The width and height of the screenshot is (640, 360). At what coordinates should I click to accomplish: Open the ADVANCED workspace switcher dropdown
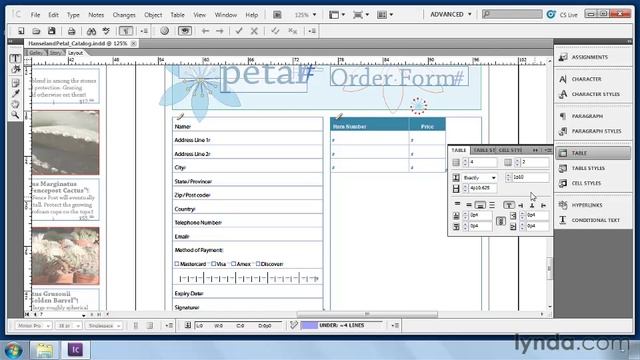coord(451,14)
